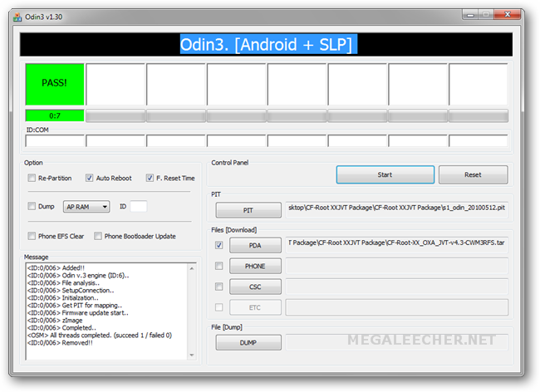The width and height of the screenshot is (540, 392).
Task: Uncheck the Auto Reboot option
Action: pos(89,178)
